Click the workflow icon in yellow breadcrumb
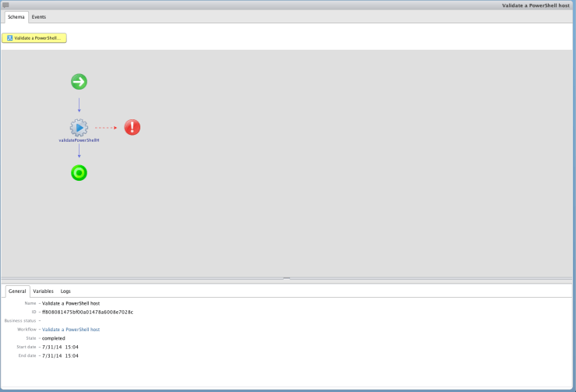The image size is (576, 392). pos(10,37)
